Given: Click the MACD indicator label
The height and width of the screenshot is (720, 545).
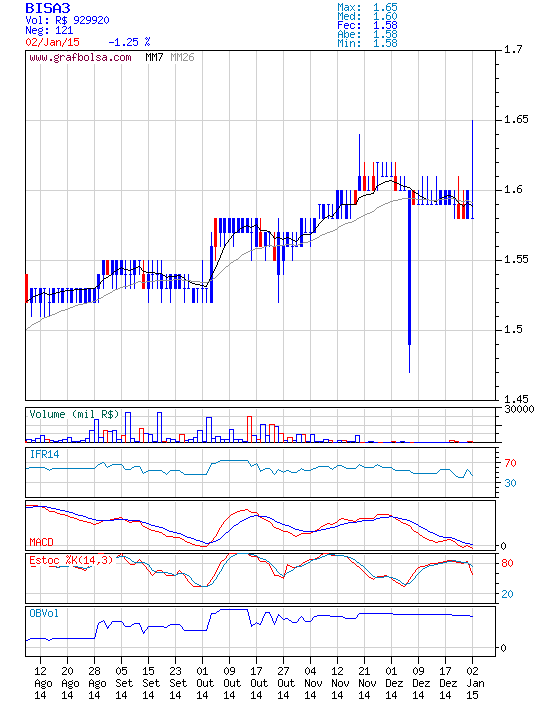Looking at the screenshot, I should click(x=41, y=542).
